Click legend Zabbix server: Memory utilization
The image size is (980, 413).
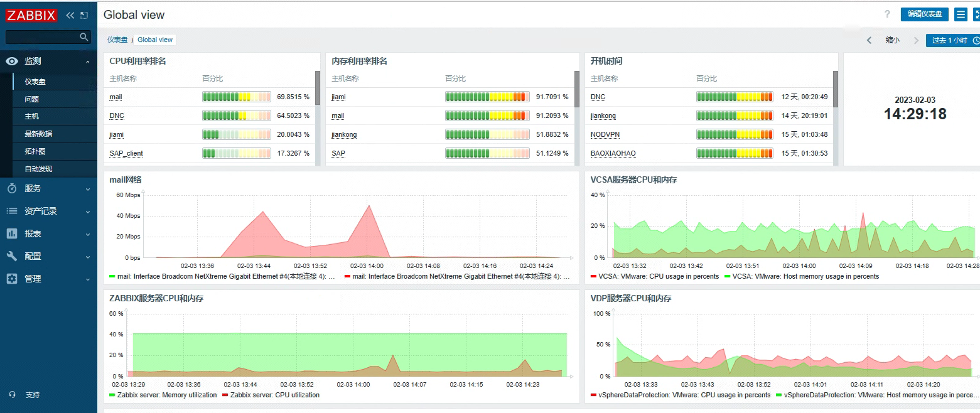tap(167, 395)
